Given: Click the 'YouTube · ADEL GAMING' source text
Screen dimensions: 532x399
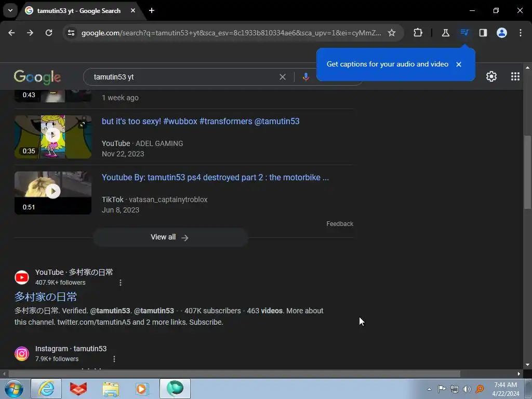Looking at the screenshot, I should (142, 143).
